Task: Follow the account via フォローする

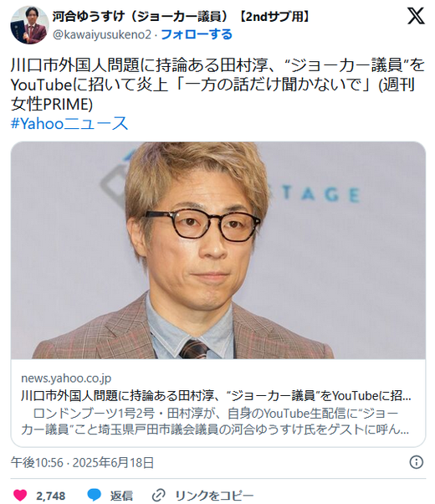Action: pos(197,34)
